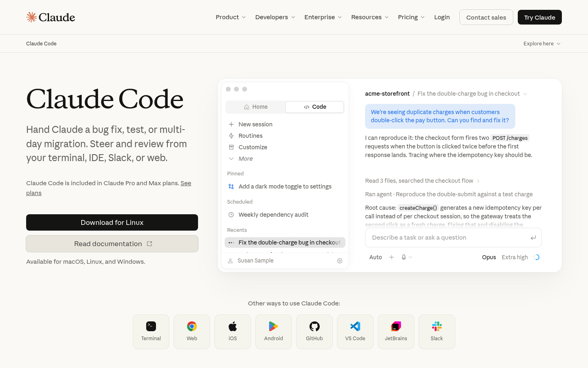Expand the Enterprise menu
The width and height of the screenshot is (588, 368).
click(x=323, y=17)
